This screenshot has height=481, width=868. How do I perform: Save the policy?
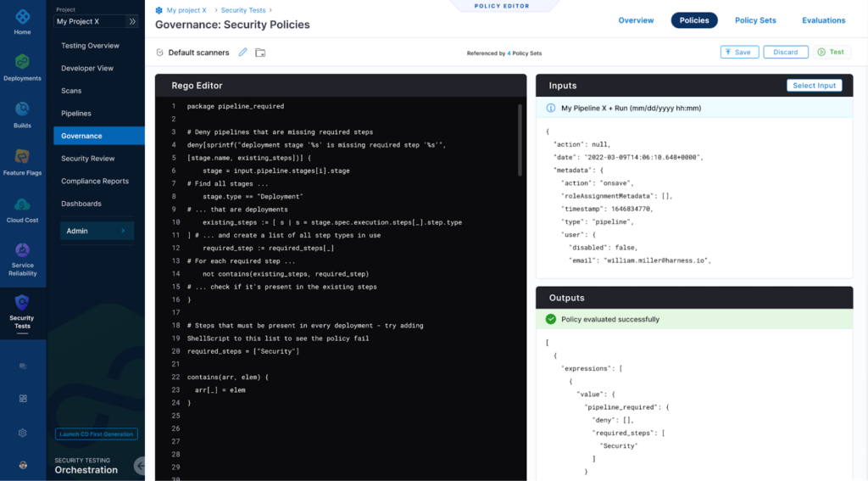[739, 52]
